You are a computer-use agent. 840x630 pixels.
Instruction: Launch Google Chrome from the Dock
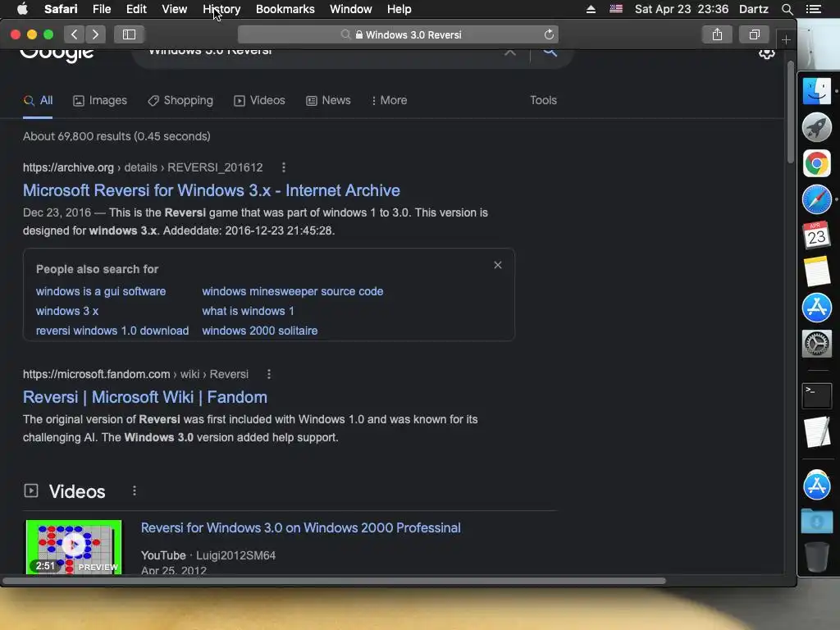(816, 163)
